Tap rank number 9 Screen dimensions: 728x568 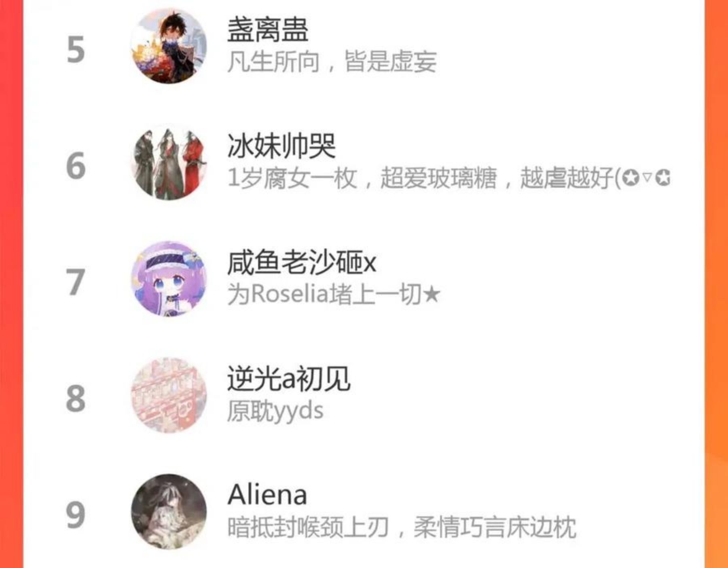click(x=76, y=515)
